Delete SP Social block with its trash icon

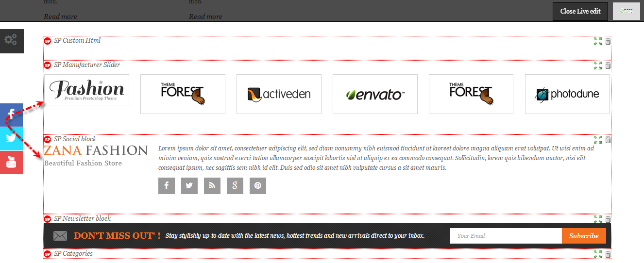click(608, 140)
